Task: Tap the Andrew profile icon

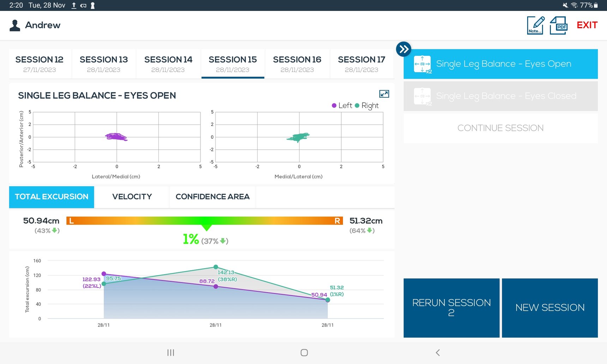Action: tap(15, 25)
